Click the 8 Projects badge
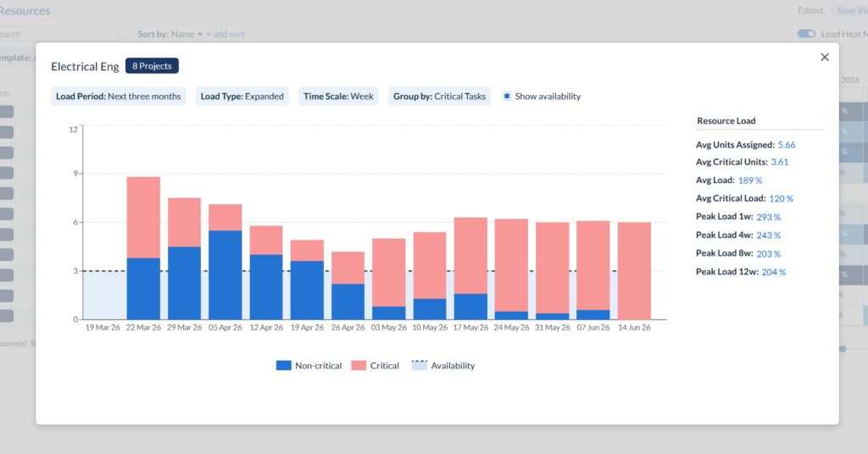868x454 pixels. [152, 66]
